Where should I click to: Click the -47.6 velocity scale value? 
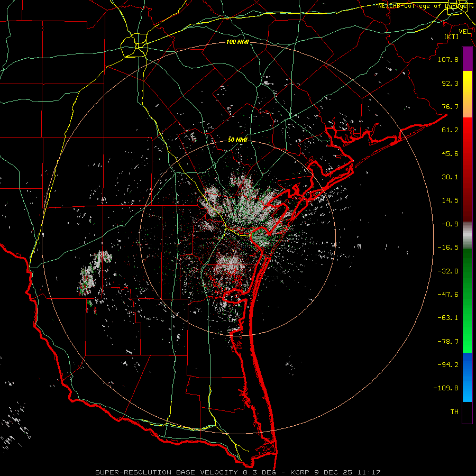point(448,295)
